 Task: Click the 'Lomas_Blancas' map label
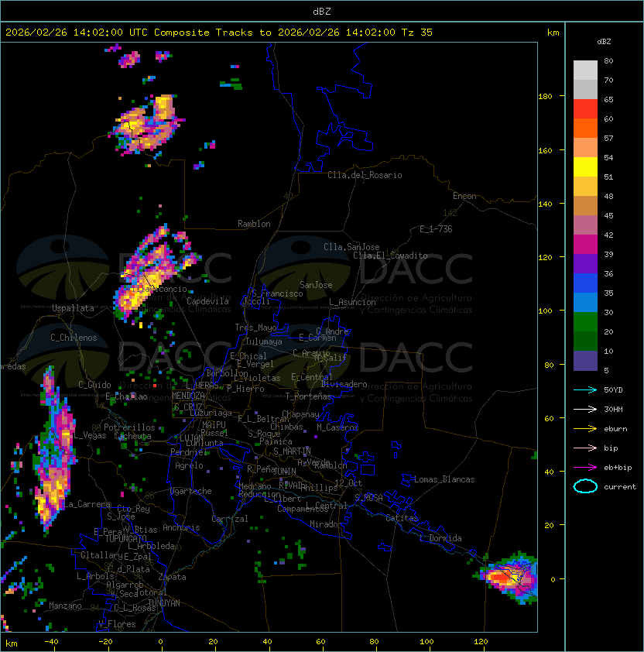click(x=444, y=479)
